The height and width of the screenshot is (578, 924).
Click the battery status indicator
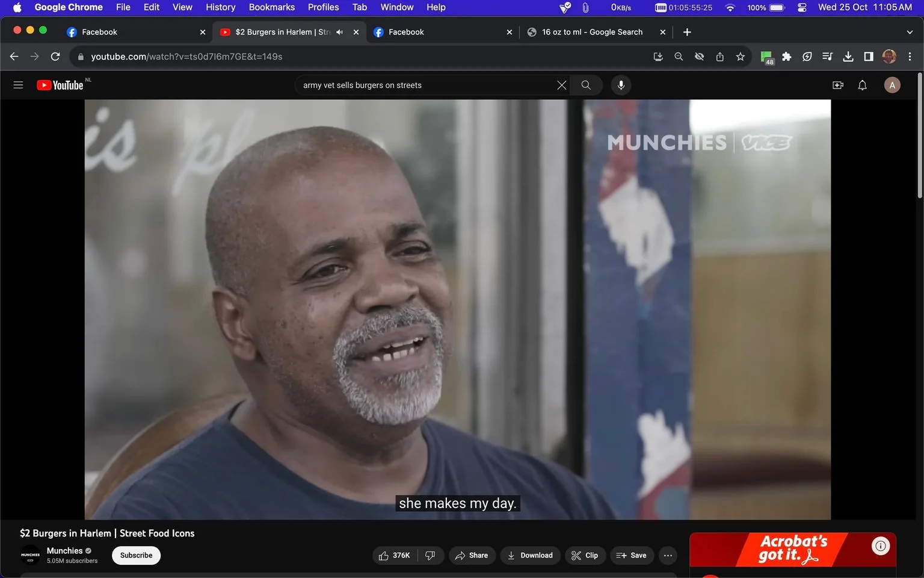(766, 7)
